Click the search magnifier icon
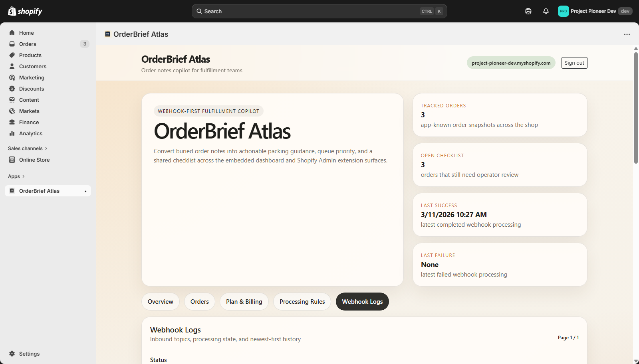Viewport: 639px width, 364px height. click(x=199, y=11)
